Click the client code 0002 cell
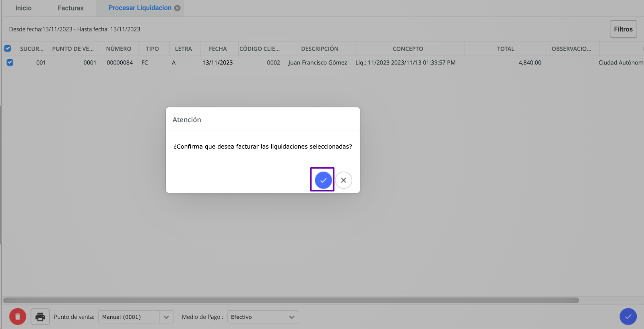 point(273,63)
